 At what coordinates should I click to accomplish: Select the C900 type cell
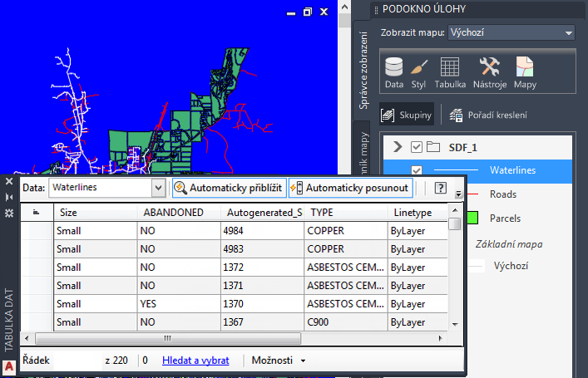(x=346, y=322)
